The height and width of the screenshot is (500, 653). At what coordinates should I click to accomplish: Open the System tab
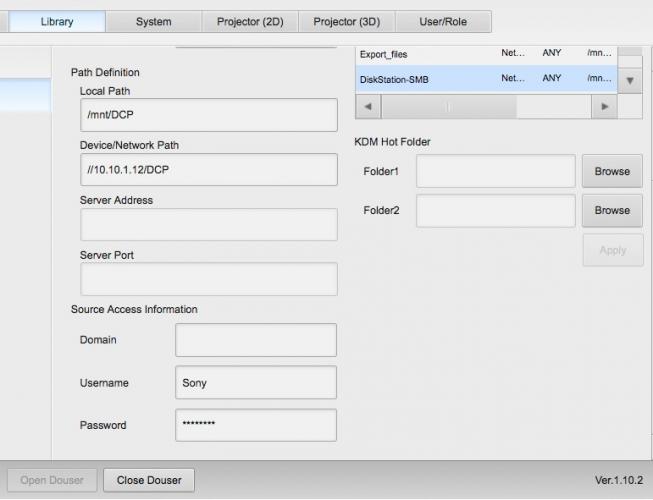pyautogui.click(x=153, y=21)
